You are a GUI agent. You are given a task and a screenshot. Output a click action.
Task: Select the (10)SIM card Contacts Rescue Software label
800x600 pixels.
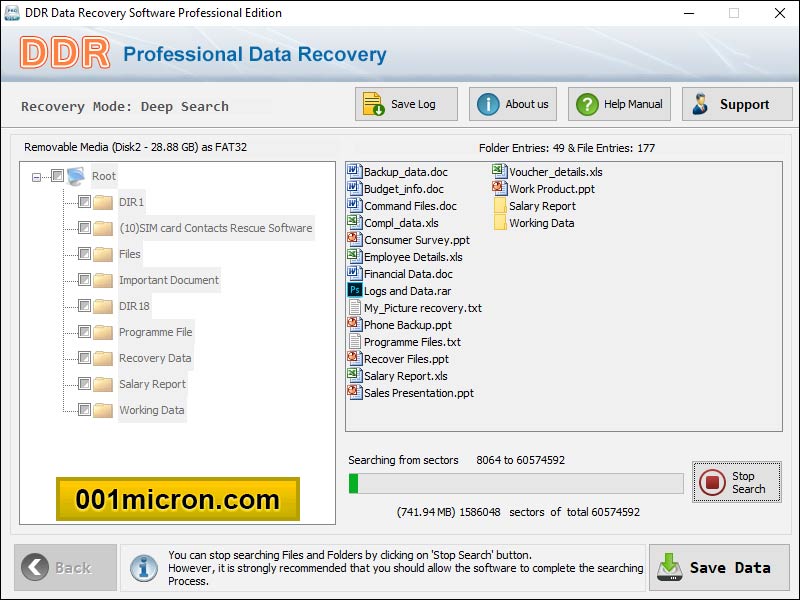(x=216, y=228)
